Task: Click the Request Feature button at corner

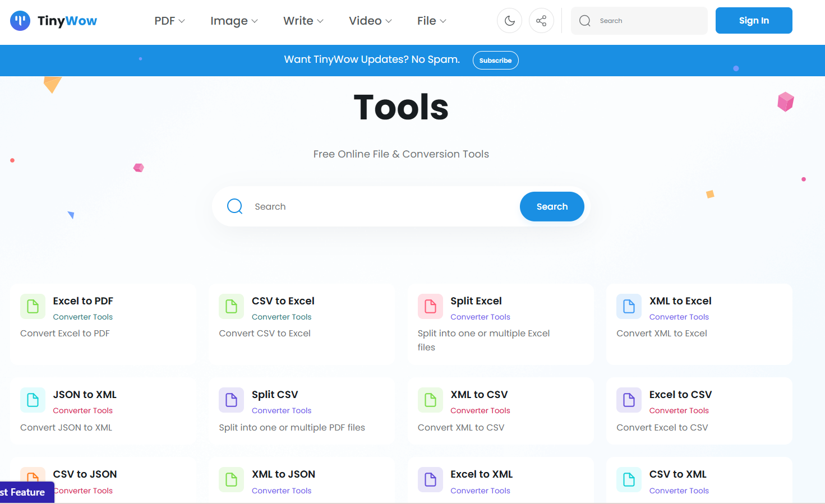Action: pos(27,492)
